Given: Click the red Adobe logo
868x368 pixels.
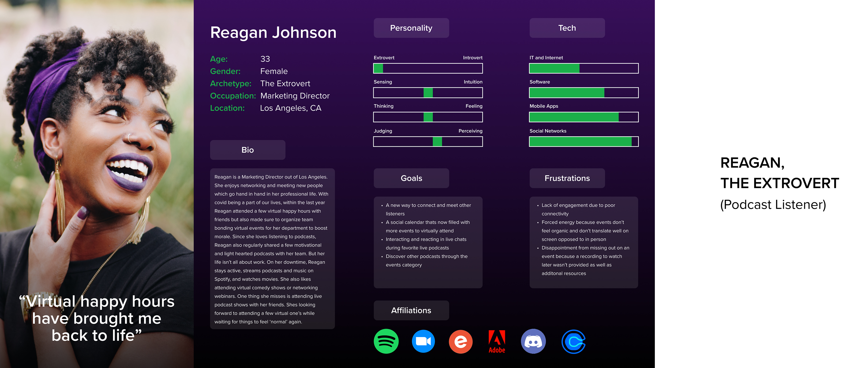Looking at the screenshot, I should click(x=497, y=341).
